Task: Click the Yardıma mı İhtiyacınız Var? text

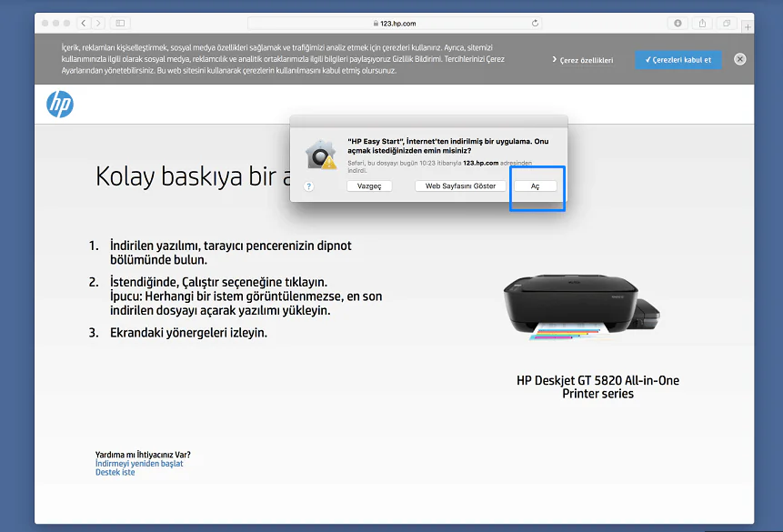Action: pyautogui.click(x=143, y=455)
